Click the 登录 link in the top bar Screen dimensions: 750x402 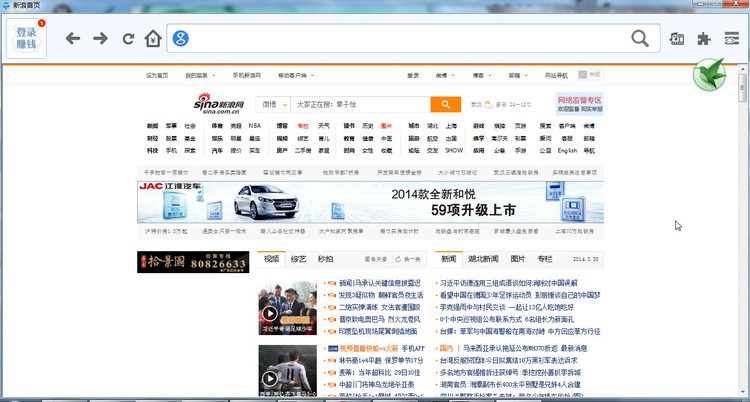(x=413, y=76)
